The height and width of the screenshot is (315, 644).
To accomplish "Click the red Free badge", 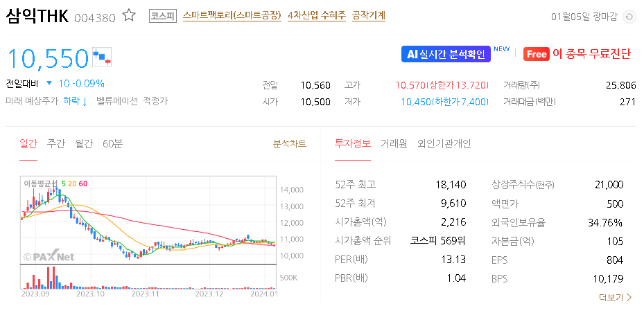I will point(537,54).
